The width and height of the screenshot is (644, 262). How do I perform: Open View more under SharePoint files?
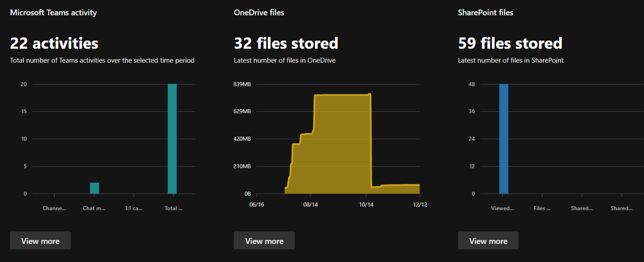pyautogui.click(x=488, y=240)
